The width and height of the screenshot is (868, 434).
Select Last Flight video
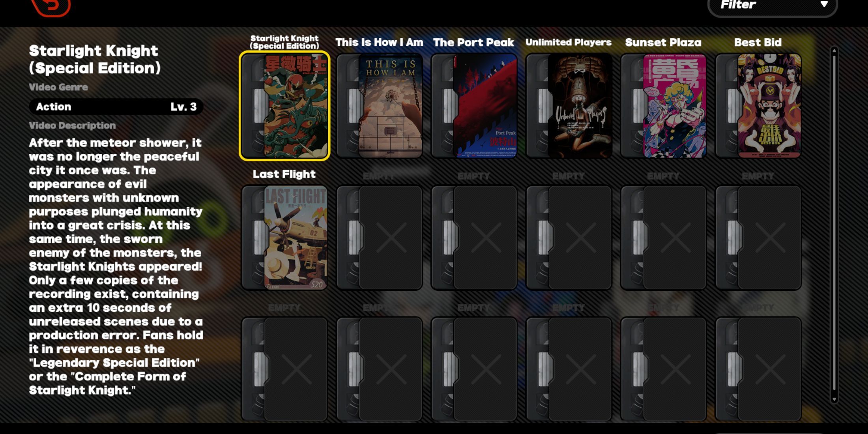tap(284, 238)
